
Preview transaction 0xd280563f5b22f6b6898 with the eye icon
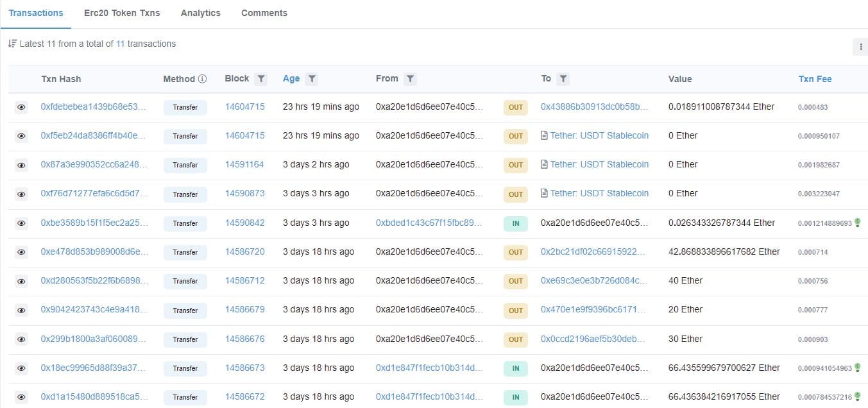coord(21,281)
